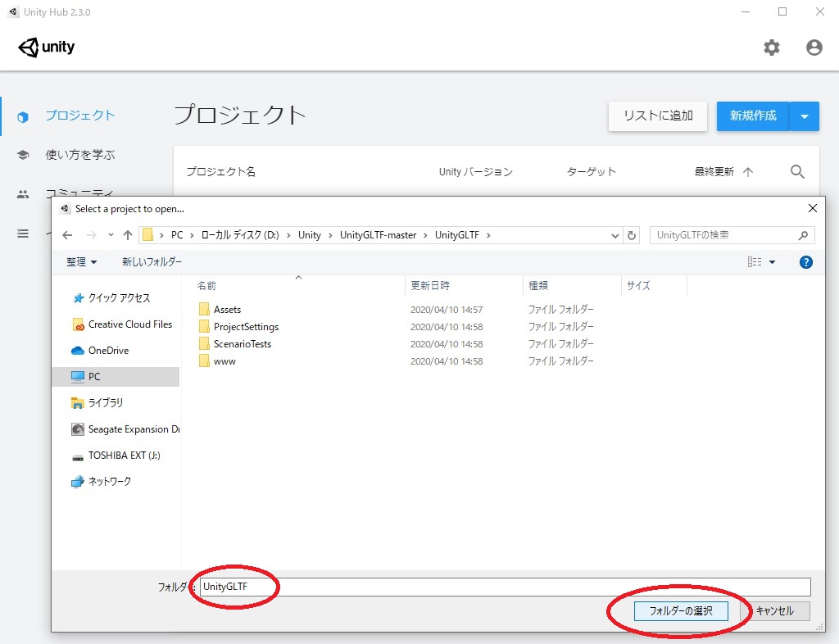Select the network icon in navigation pane

[78, 482]
